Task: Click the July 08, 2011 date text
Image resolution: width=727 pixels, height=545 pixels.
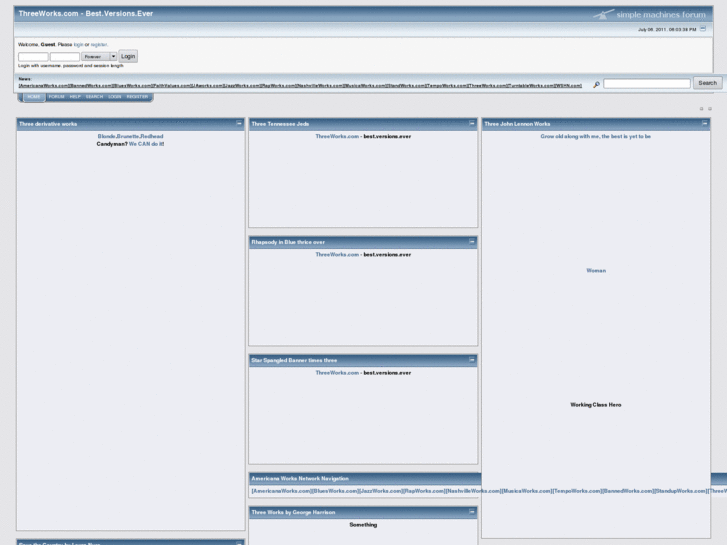Action: (667, 29)
